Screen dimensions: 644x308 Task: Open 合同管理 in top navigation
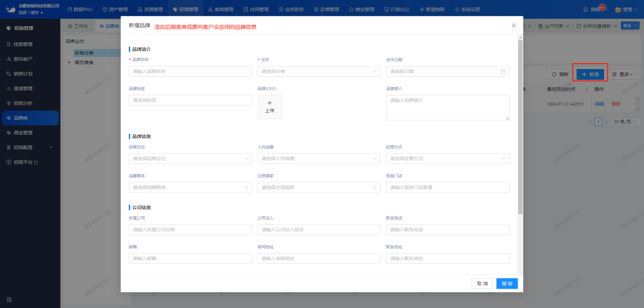pyautogui.click(x=256, y=9)
